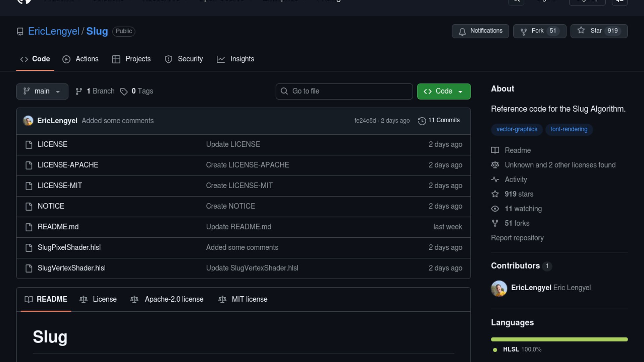Click the tag icon next to Tags

pyautogui.click(x=124, y=92)
